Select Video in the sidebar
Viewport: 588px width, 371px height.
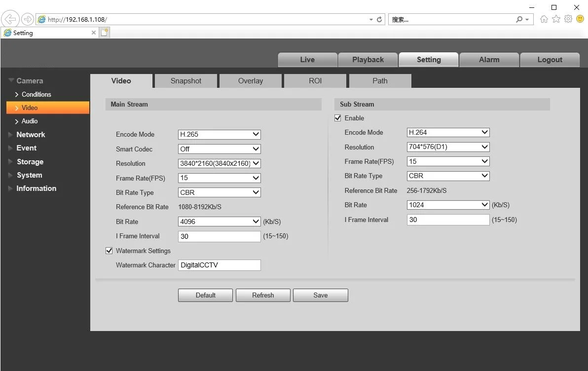pyautogui.click(x=48, y=108)
